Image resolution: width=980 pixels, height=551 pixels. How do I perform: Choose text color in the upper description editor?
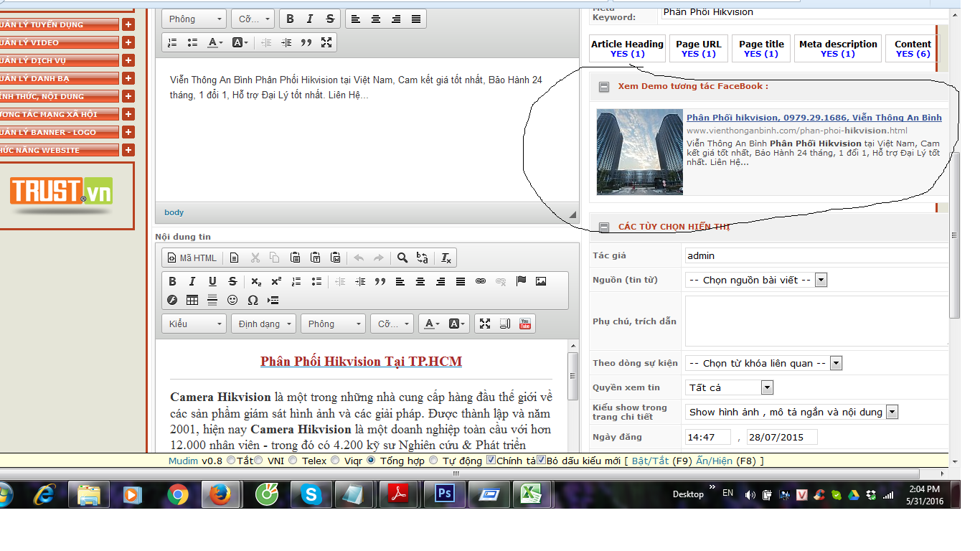(215, 42)
